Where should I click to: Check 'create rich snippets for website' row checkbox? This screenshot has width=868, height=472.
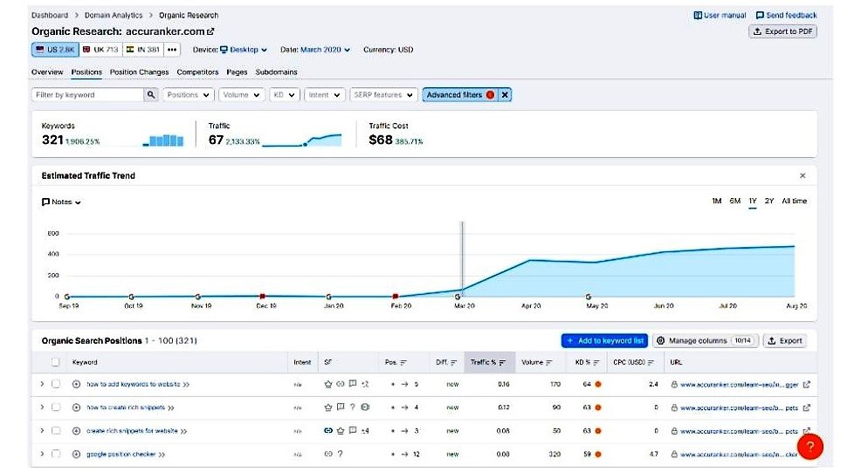click(x=56, y=430)
